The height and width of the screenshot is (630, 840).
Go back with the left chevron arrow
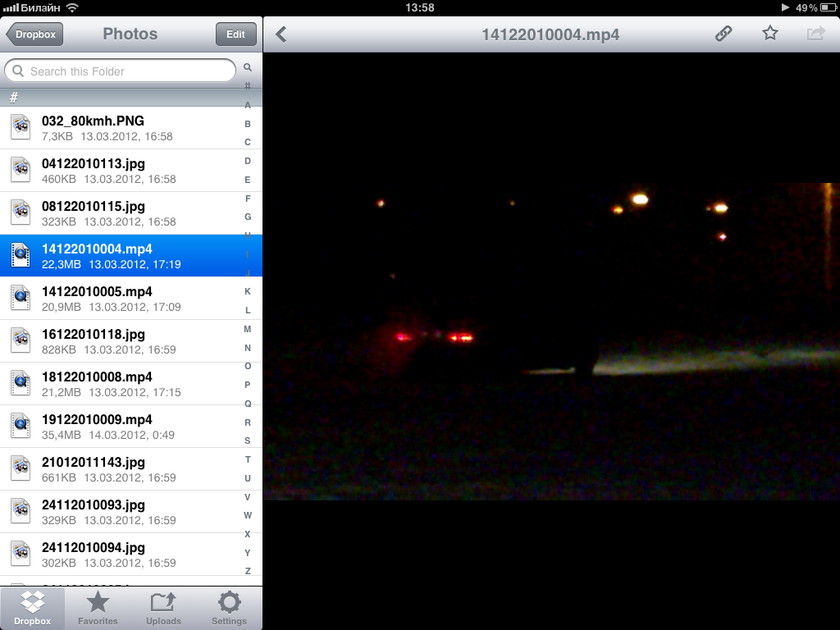click(x=281, y=34)
